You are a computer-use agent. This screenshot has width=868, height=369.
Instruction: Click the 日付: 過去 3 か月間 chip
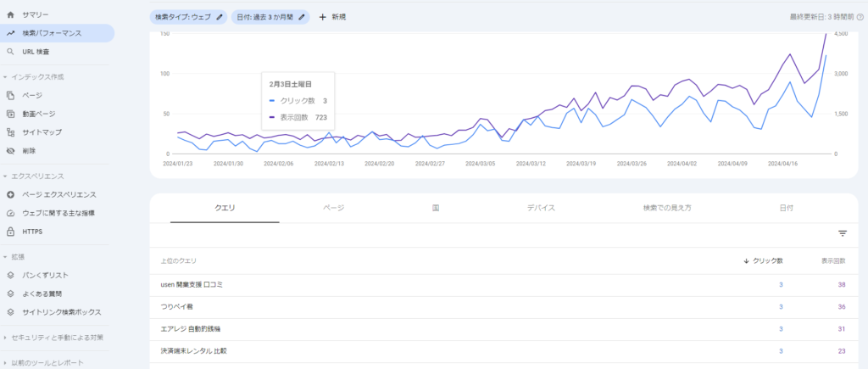(270, 17)
